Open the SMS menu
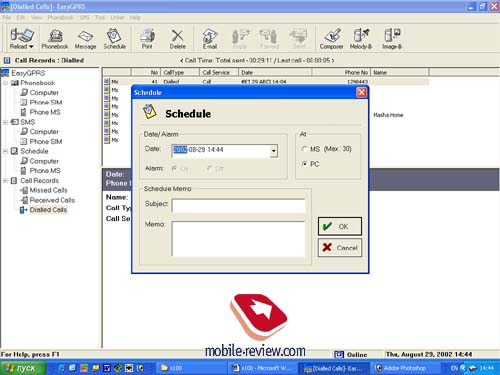This screenshot has height=375, width=500. (84, 18)
